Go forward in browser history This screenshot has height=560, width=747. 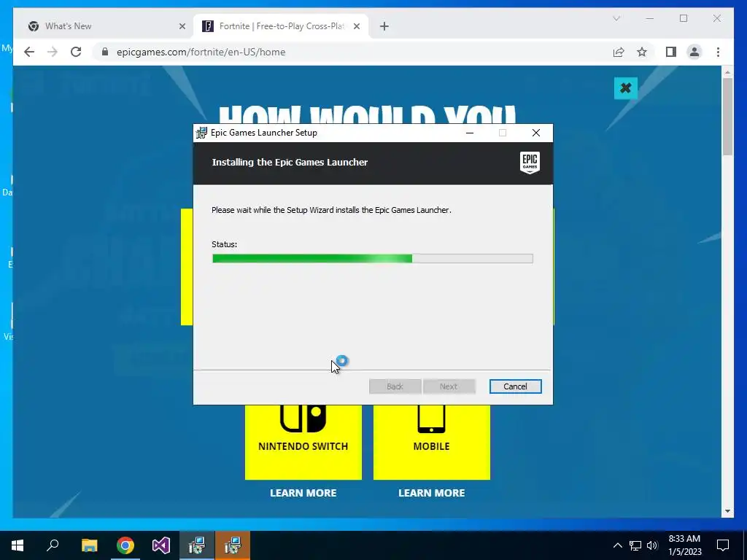tap(53, 52)
